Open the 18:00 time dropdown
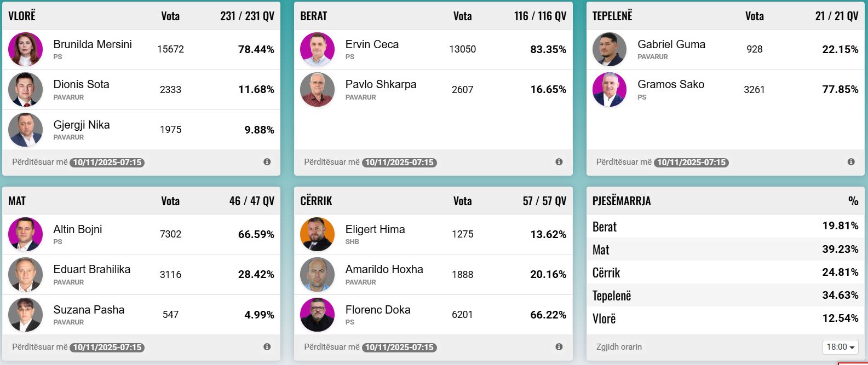The width and height of the screenshot is (868, 365). (840, 347)
